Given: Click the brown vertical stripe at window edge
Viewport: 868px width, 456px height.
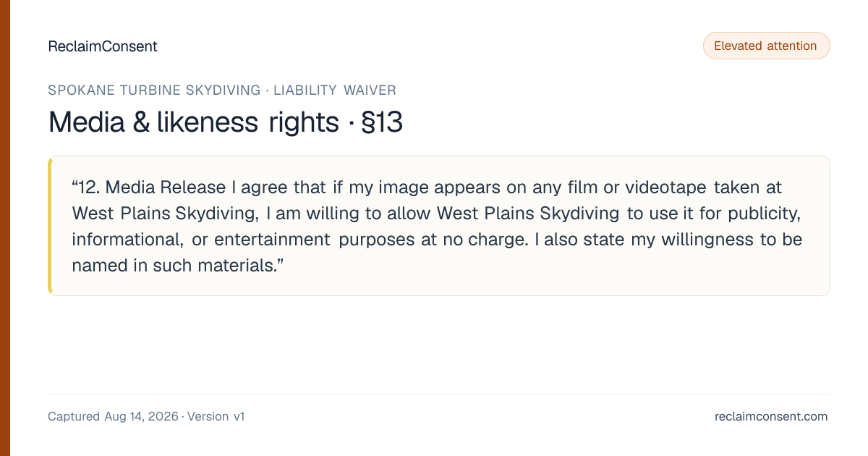Looking at the screenshot, I should click(5, 228).
